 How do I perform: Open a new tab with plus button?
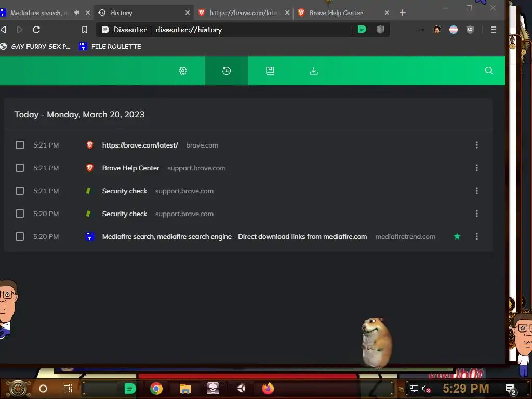click(x=403, y=12)
